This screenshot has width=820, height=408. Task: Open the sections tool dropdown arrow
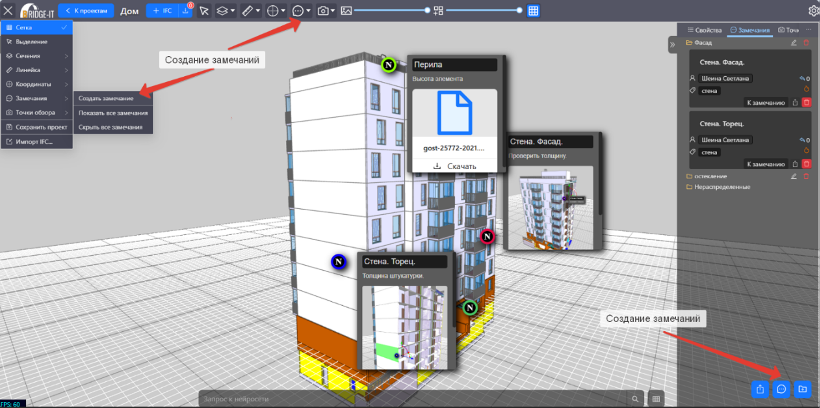click(232, 10)
